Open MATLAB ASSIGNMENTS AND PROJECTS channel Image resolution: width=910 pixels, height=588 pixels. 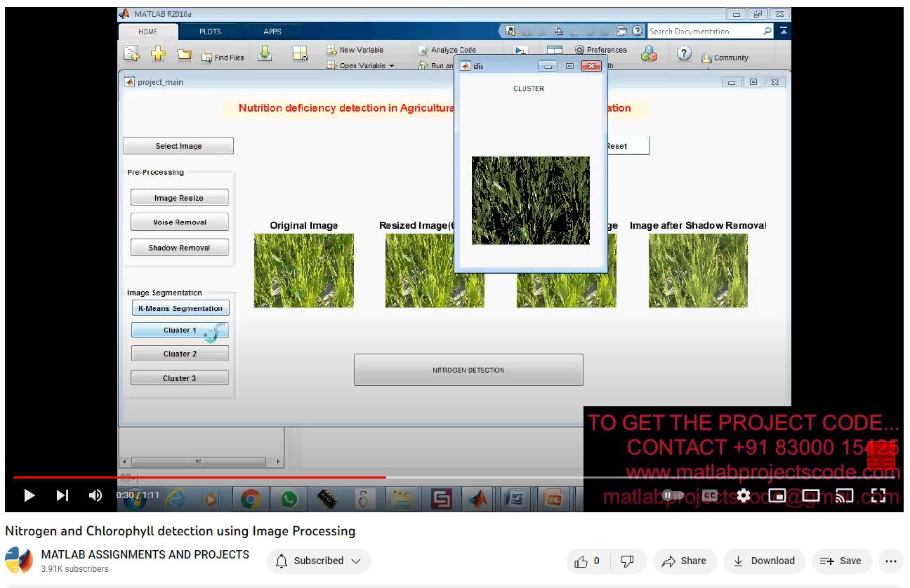(145, 554)
